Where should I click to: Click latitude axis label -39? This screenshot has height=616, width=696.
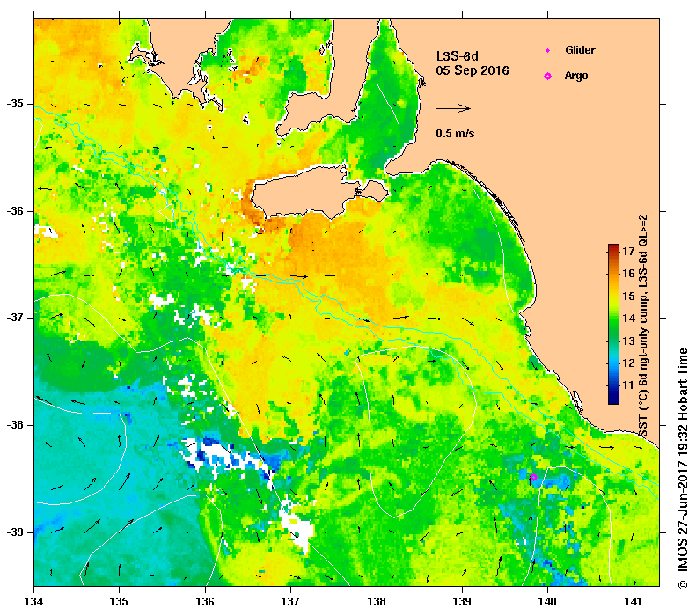coord(15,532)
